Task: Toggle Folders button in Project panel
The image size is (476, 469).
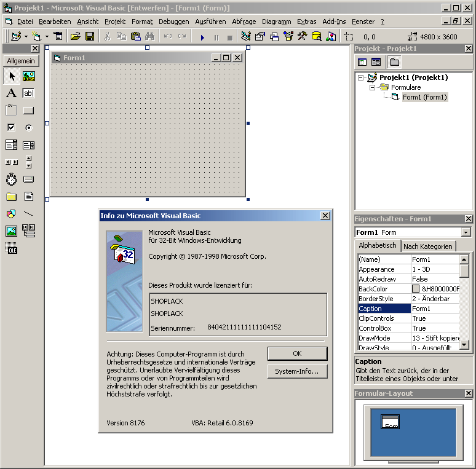Action: pos(394,62)
